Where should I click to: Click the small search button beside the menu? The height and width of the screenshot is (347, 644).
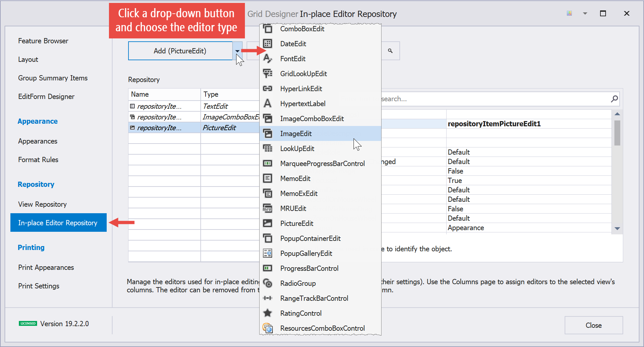point(390,51)
